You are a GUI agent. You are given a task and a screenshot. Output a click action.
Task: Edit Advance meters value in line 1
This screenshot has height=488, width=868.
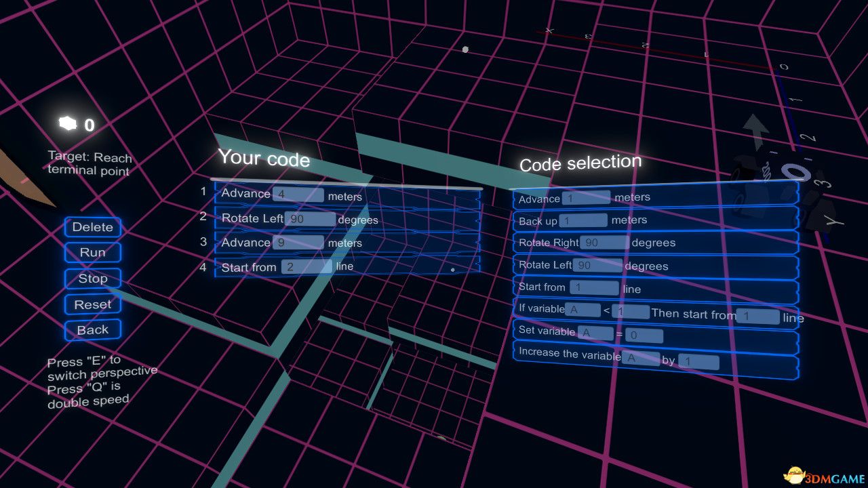[x=298, y=195]
